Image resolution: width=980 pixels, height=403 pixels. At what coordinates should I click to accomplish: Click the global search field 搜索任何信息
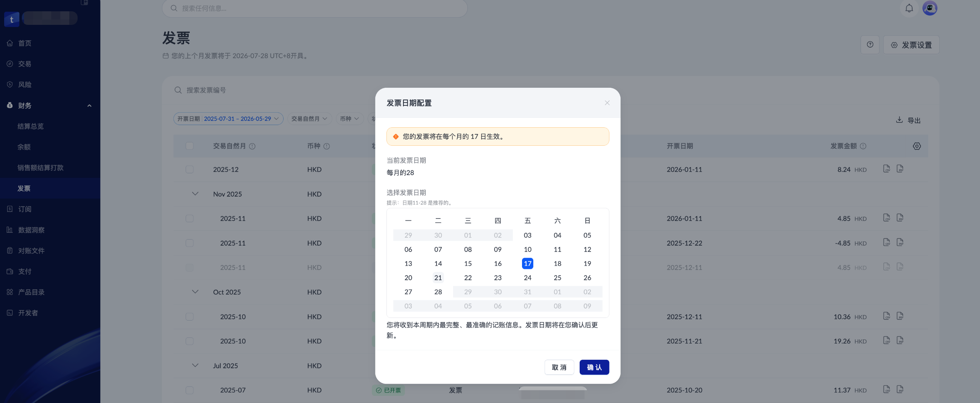pos(314,8)
